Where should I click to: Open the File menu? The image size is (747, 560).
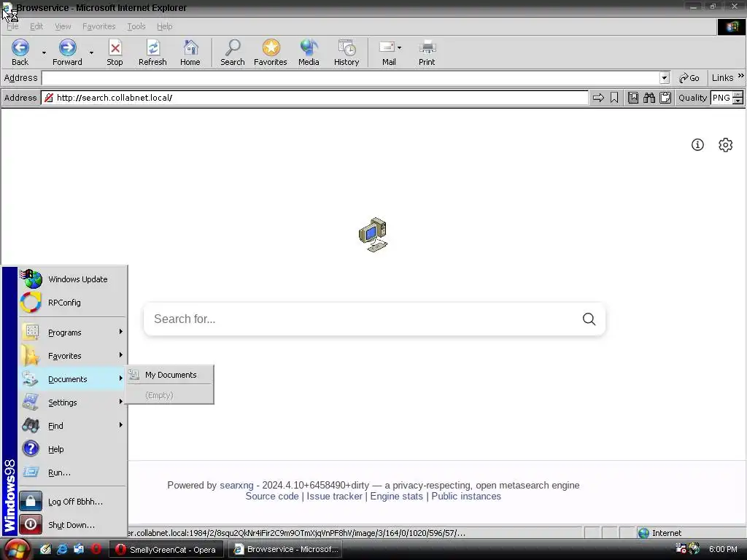click(12, 26)
